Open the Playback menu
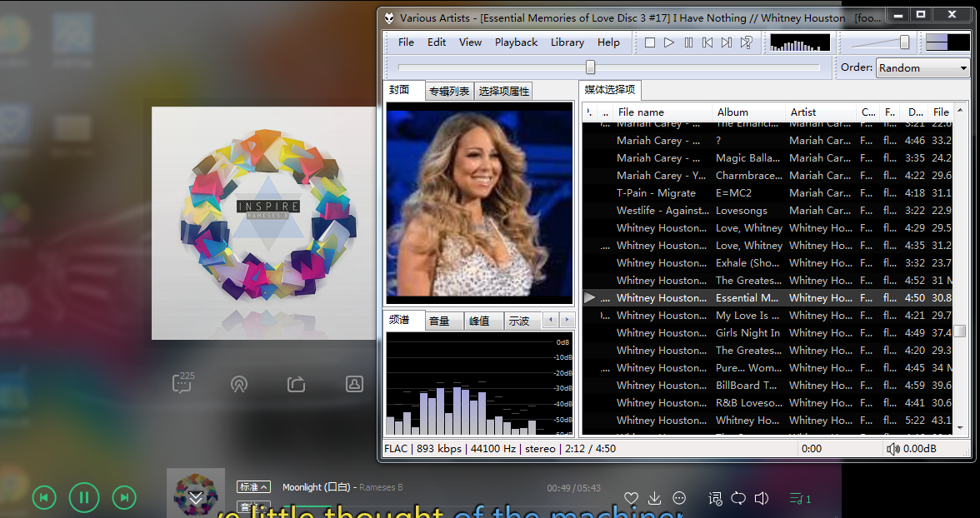980x518 pixels. (x=516, y=42)
